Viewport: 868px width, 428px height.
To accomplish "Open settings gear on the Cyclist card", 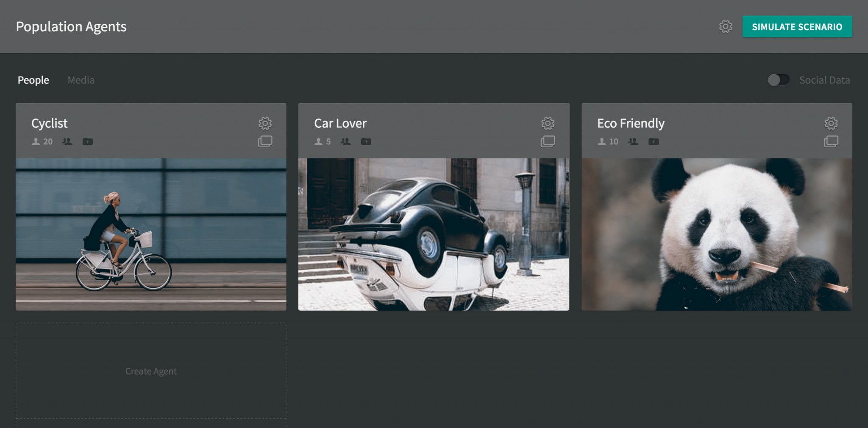I will [x=265, y=124].
